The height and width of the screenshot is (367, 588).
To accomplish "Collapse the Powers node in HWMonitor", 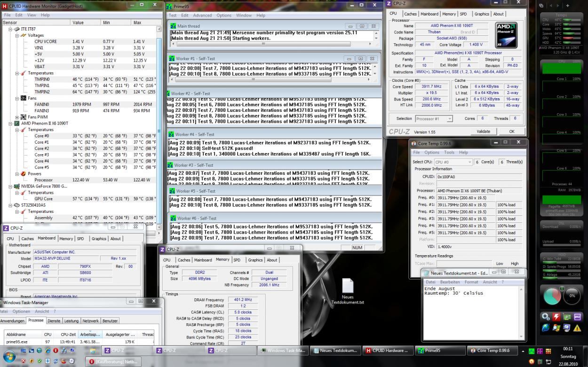I will tap(17, 174).
